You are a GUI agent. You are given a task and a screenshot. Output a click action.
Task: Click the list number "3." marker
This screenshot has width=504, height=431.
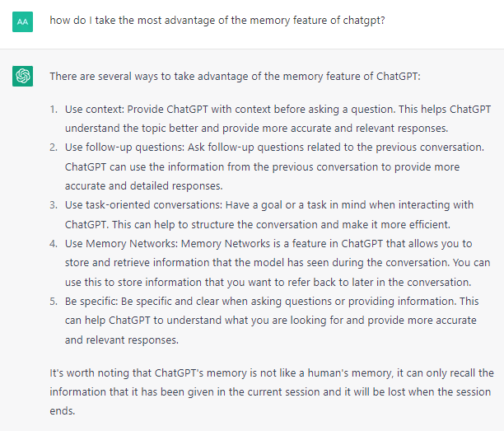click(54, 204)
